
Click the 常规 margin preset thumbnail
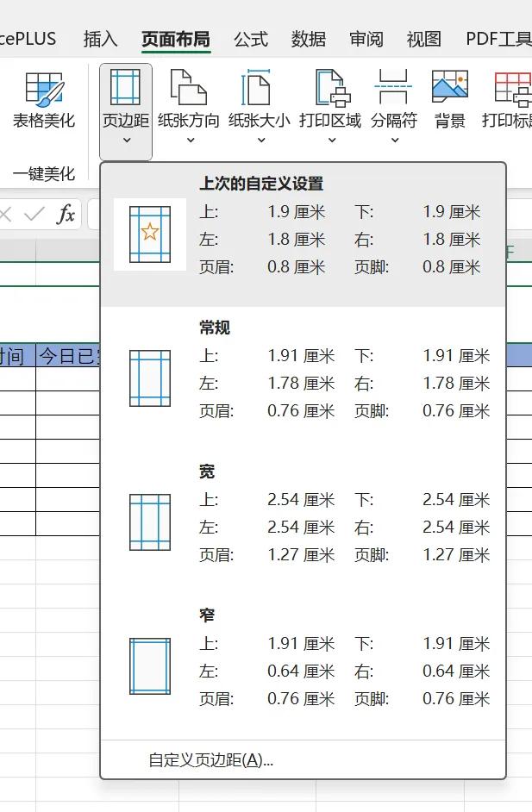tap(150, 378)
